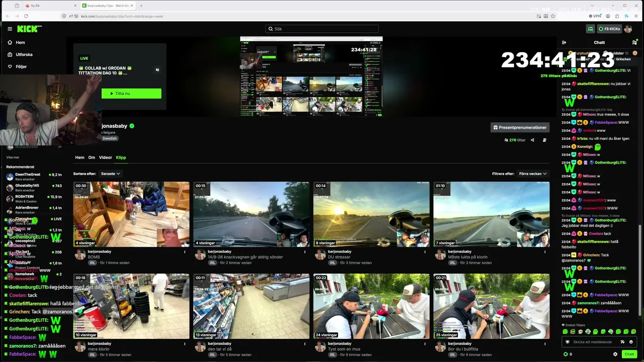The width and height of the screenshot is (644, 362).
Task: Focus the Sök search field
Action: click(322, 29)
